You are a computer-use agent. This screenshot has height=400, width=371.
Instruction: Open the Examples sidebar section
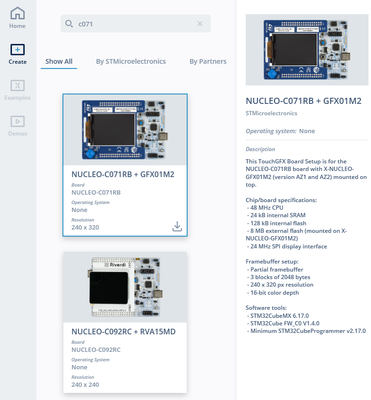17,90
